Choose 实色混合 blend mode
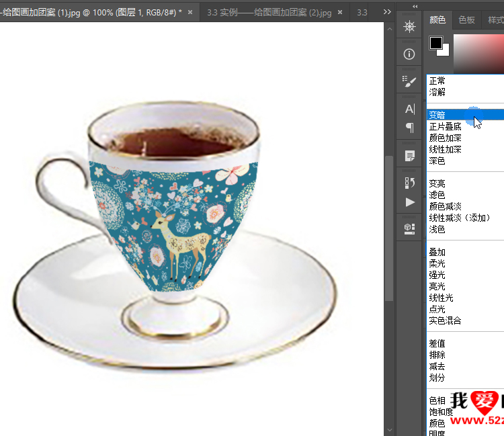The width and height of the screenshot is (504, 436). point(465,320)
